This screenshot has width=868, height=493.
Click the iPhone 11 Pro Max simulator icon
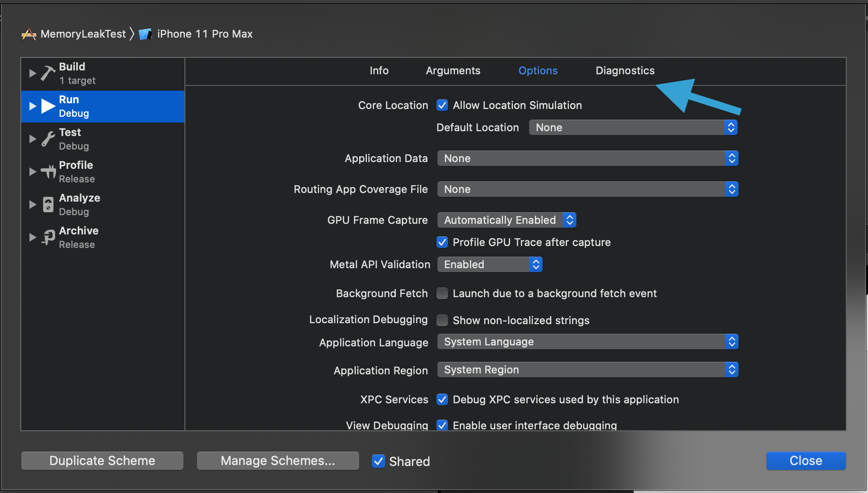click(x=145, y=34)
